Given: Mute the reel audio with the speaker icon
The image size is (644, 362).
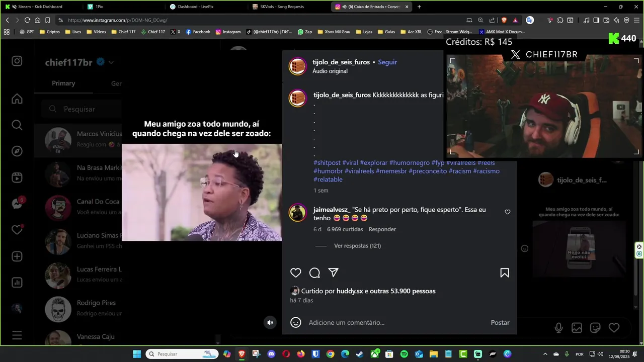Looking at the screenshot, I should (x=270, y=322).
